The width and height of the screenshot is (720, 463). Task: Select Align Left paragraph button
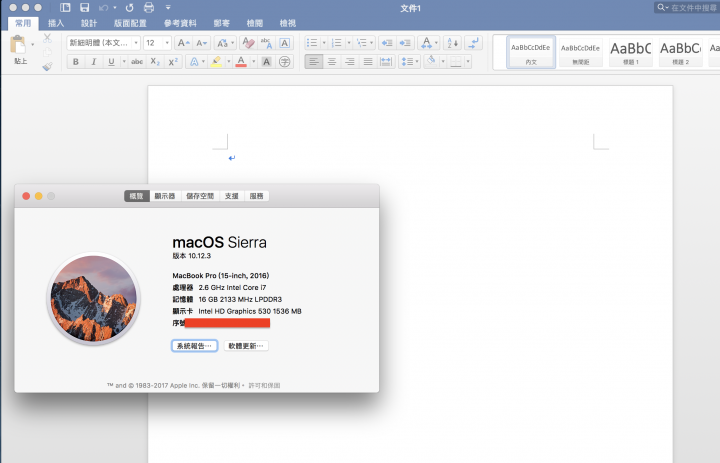click(x=314, y=62)
